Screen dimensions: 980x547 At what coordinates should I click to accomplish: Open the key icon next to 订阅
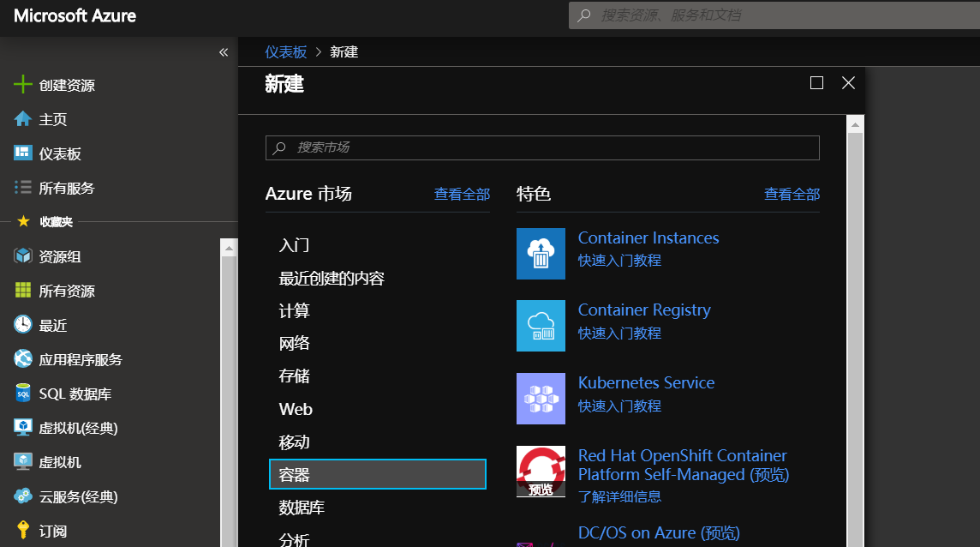22,530
